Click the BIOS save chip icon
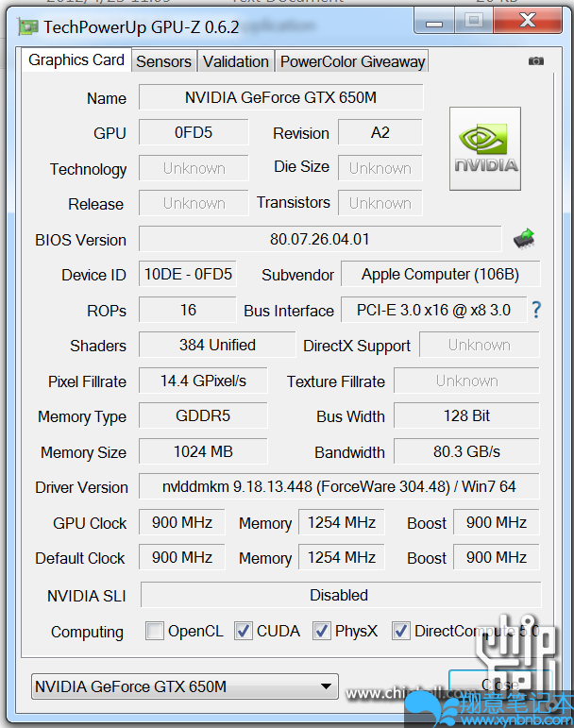 click(x=524, y=239)
